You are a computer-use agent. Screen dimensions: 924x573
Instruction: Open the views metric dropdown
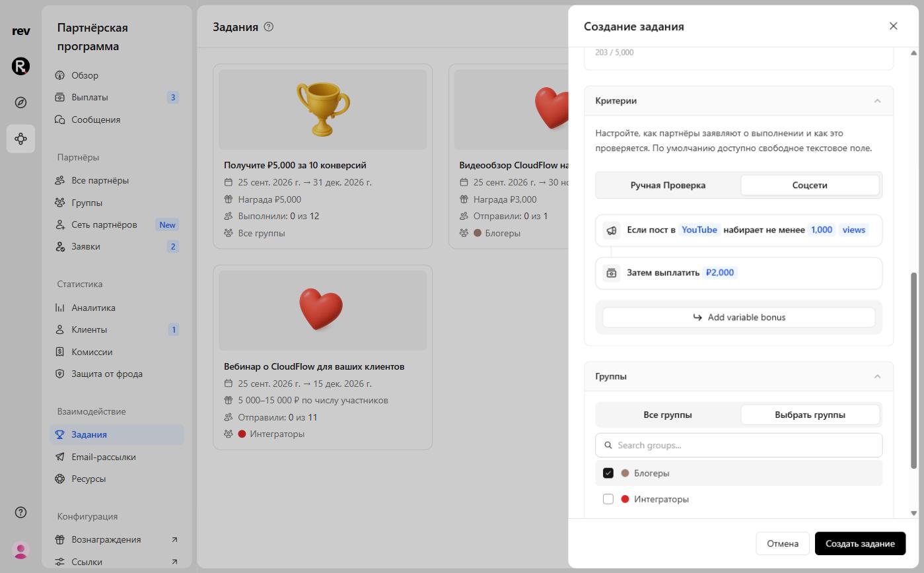click(854, 230)
